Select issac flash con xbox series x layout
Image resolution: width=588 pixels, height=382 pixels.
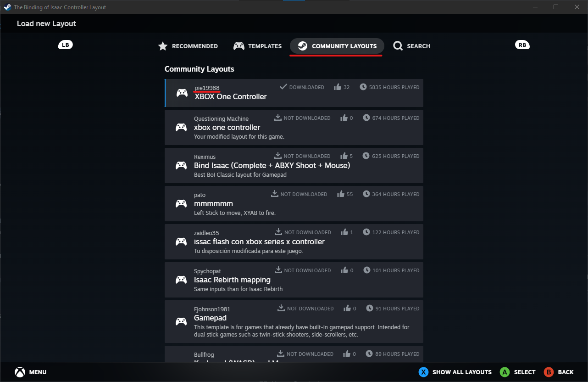(x=294, y=242)
